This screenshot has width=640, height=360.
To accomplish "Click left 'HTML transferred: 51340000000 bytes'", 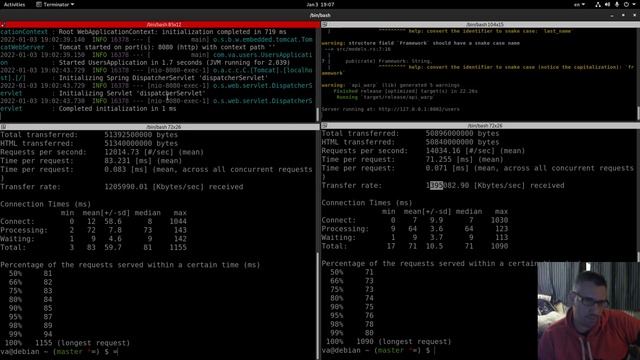I will [x=89, y=143].
